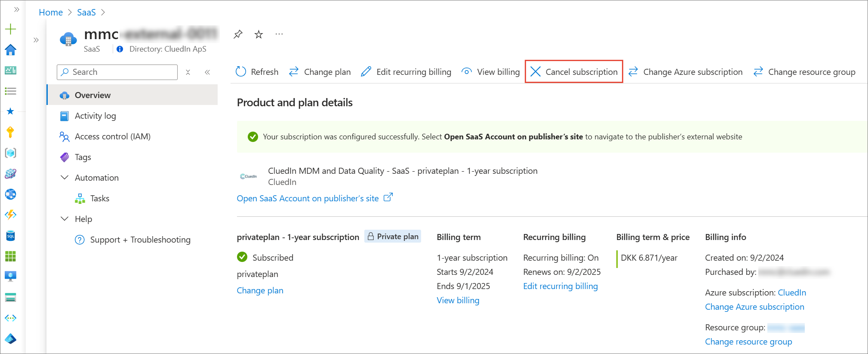Collapse the Help section

65,219
